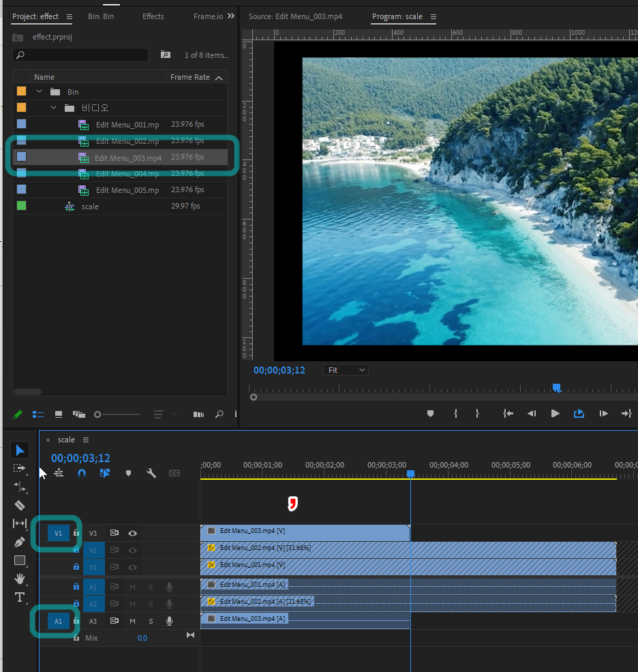Screen dimensions: 638x672
Task: Collapse the Bin folder tree item
Action: pyautogui.click(x=40, y=91)
